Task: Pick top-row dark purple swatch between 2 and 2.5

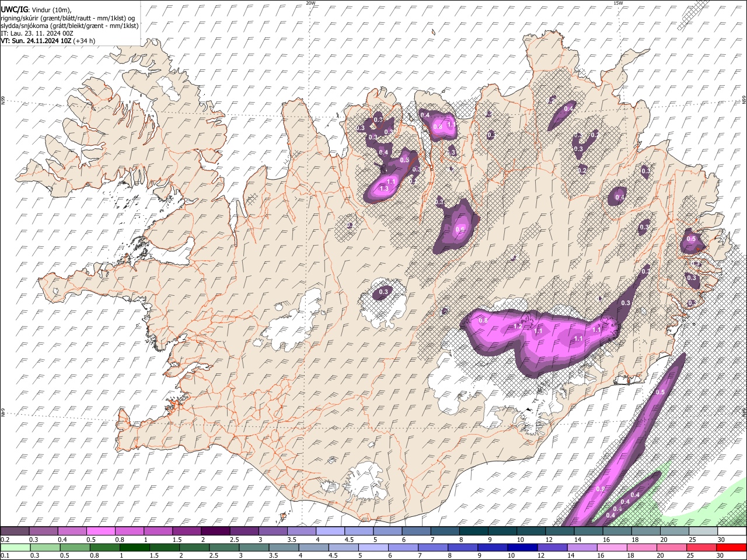Action: [215, 531]
